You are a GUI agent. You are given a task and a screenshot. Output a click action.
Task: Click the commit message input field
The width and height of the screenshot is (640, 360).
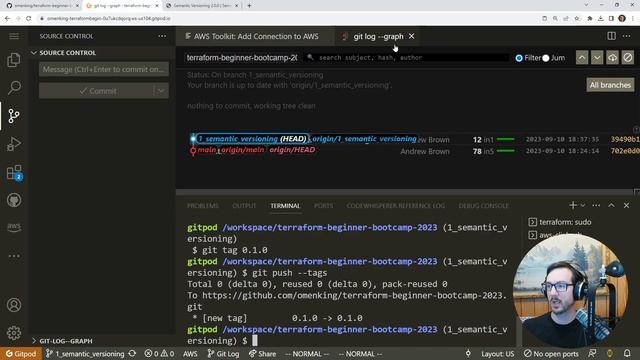[104, 69]
